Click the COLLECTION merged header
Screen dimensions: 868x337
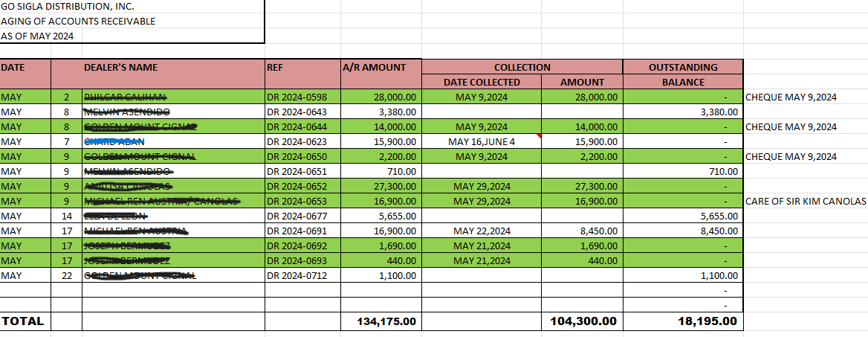(x=522, y=67)
